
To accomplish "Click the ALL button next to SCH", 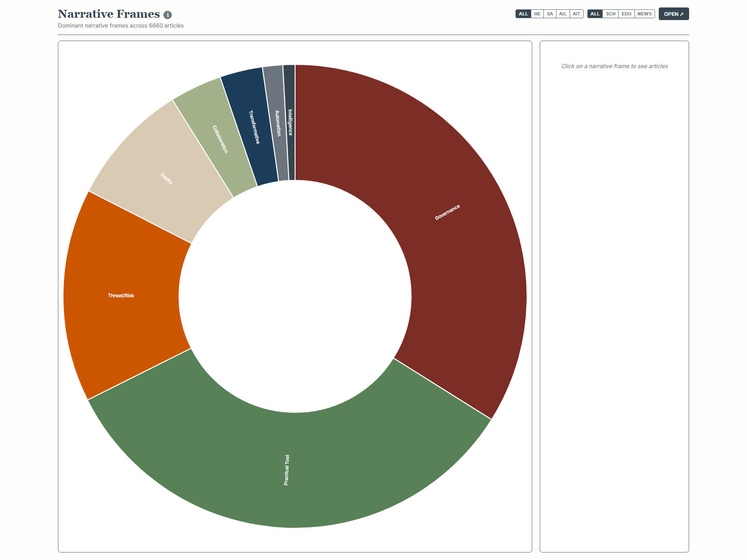I will 595,14.
